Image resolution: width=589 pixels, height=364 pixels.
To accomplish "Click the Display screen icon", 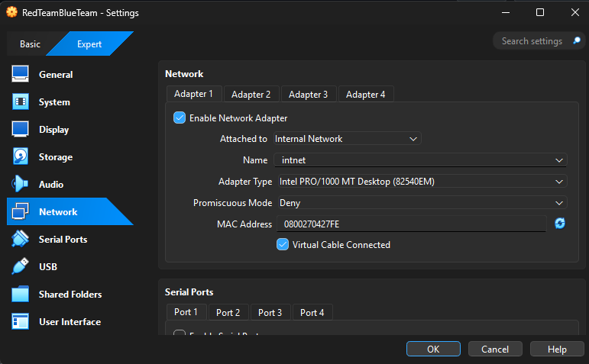I will [x=20, y=129].
